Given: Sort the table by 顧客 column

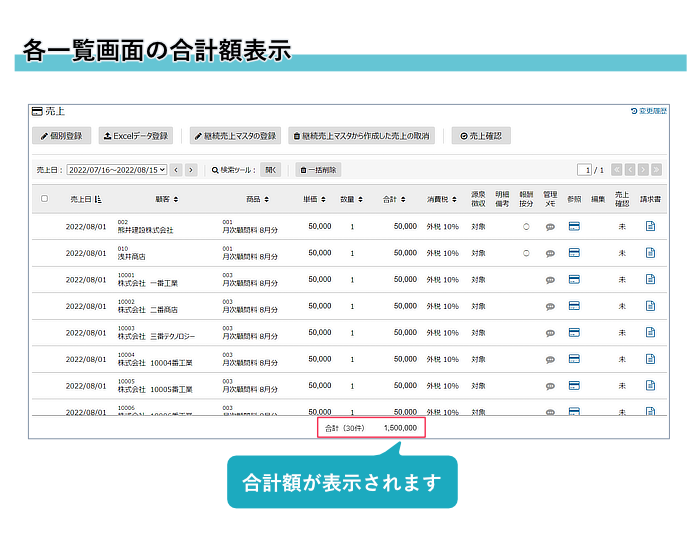Looking at the screenshot, I should [166, 199].
